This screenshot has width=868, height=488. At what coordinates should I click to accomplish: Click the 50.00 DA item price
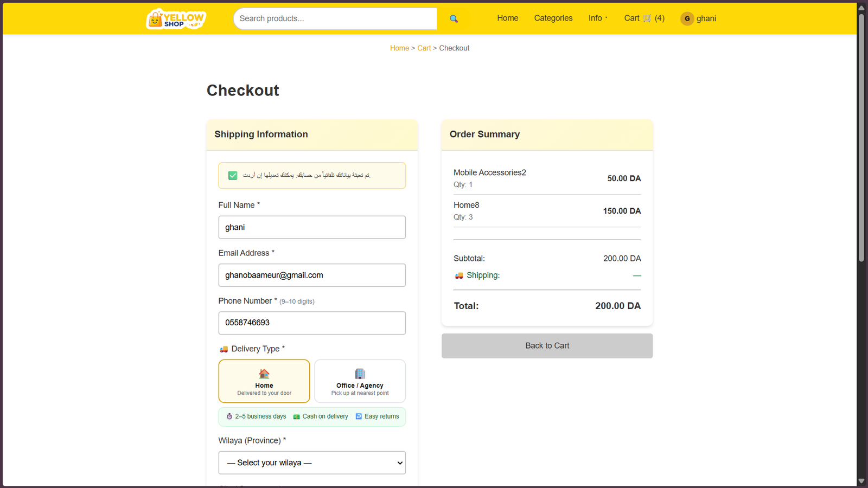pos(624,178)
